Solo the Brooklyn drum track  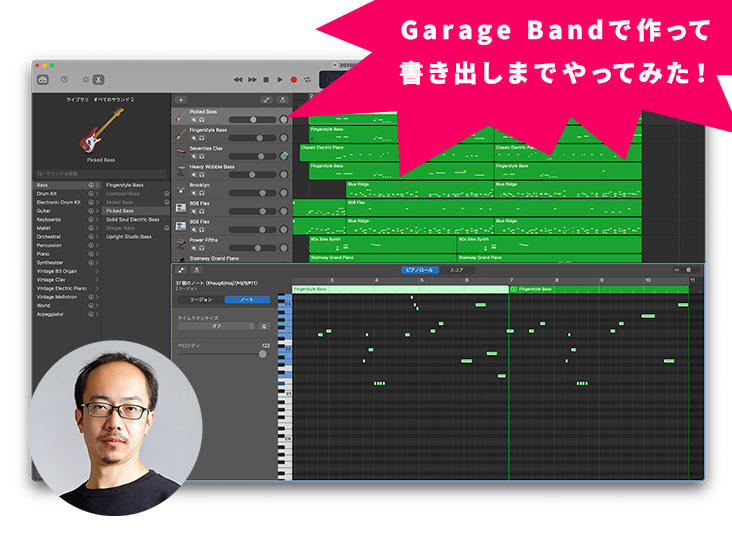(202, 193)
